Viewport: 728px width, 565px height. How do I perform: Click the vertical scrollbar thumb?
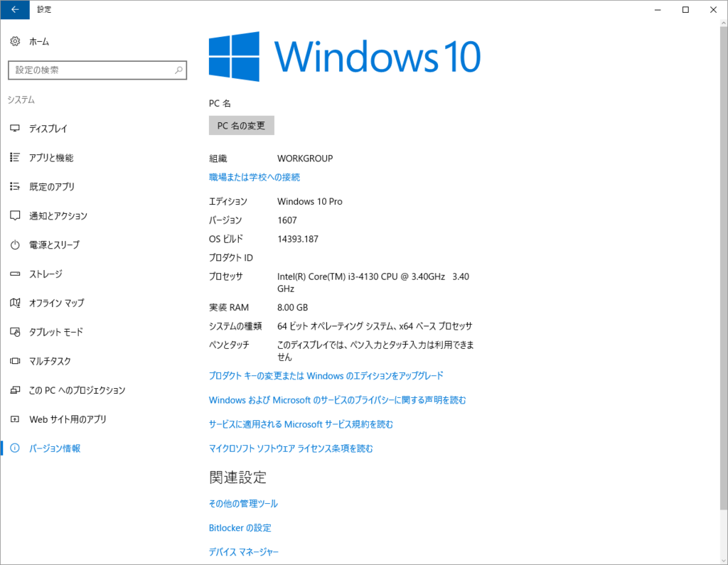[x=724, y=268]
